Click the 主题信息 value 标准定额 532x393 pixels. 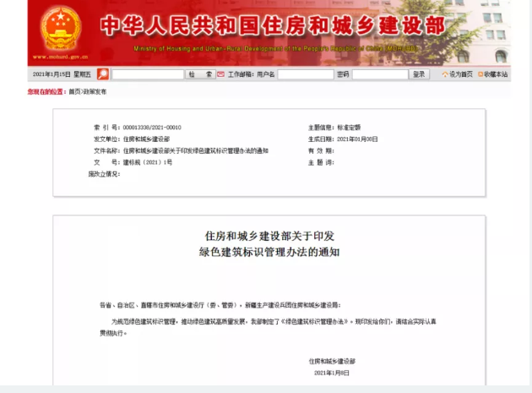point(349,128)
